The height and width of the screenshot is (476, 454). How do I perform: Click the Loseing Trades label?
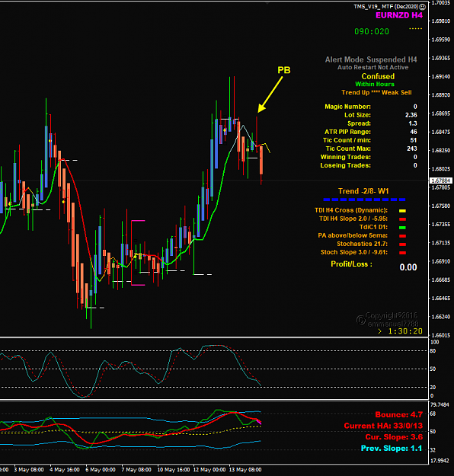pyautogui.click(x=346, y=165)
